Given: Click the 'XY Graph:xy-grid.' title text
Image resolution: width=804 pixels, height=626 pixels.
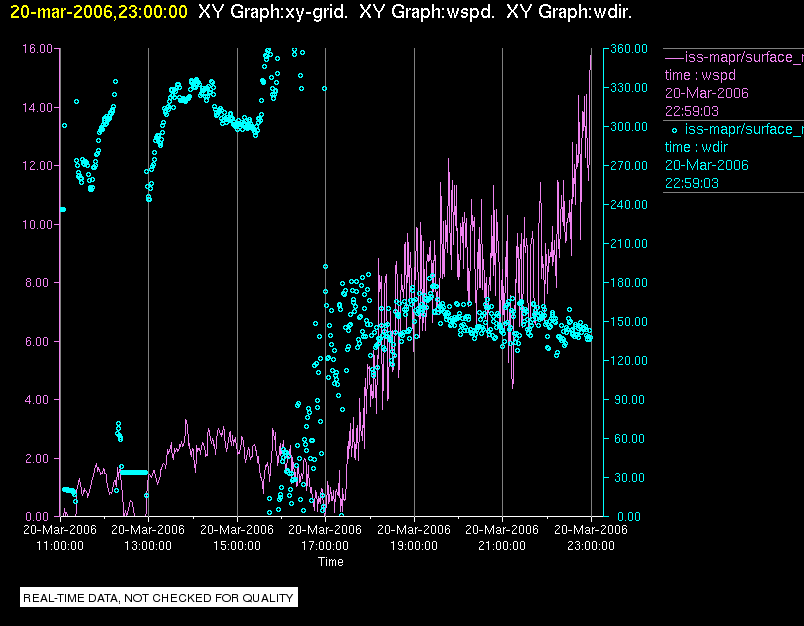Looking at the screenshot, I should (273, 12).
